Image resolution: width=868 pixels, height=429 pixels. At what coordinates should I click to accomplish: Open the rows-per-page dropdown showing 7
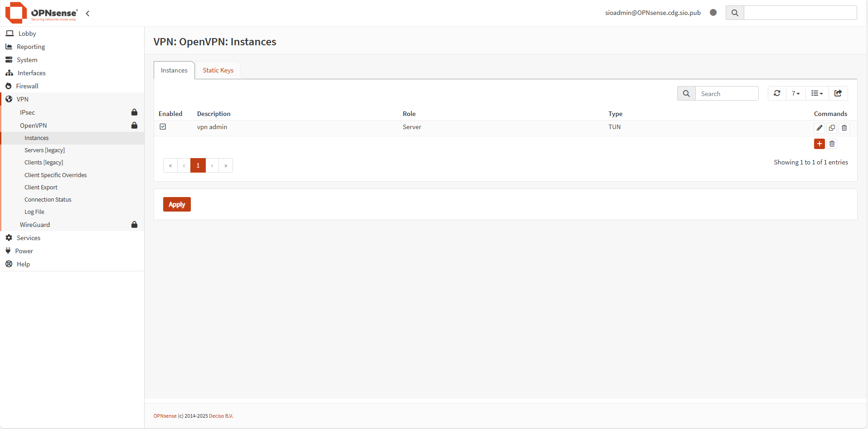pos(795,93)
